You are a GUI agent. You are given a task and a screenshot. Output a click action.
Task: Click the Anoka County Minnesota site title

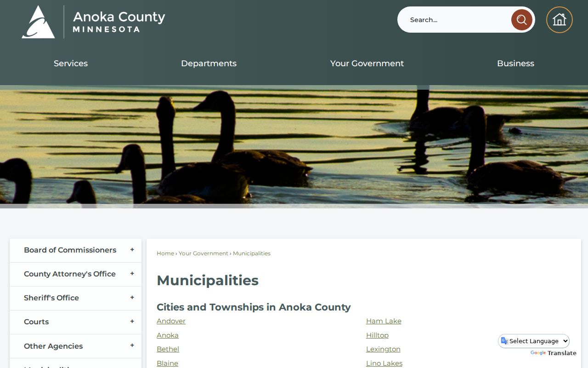119,22
